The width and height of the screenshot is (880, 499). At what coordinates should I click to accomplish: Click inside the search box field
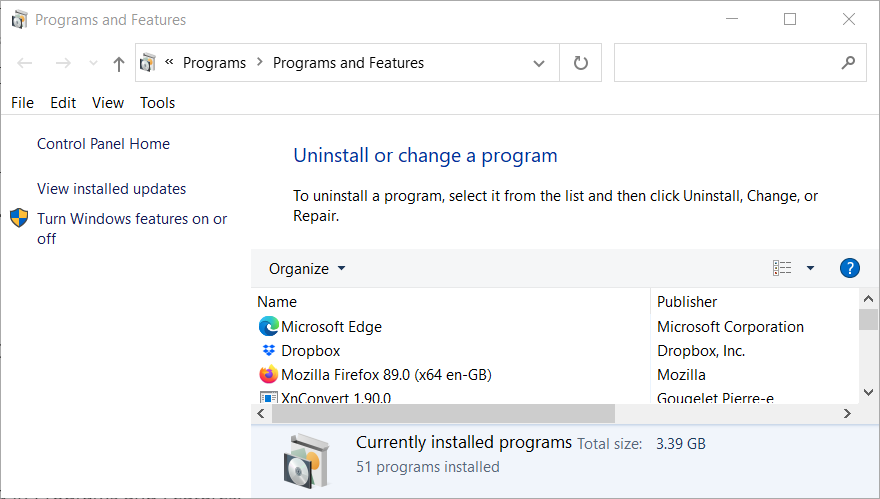coord(725,63)
